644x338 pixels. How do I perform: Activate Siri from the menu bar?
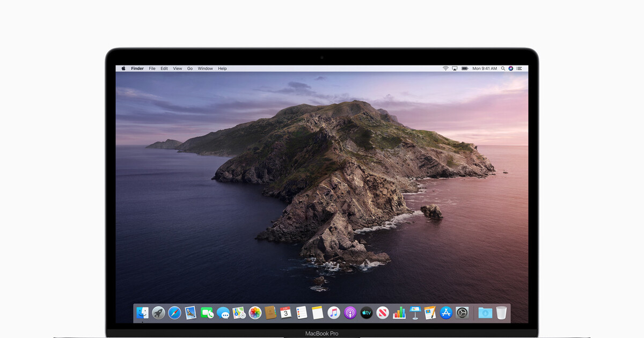tap(511, 69)
